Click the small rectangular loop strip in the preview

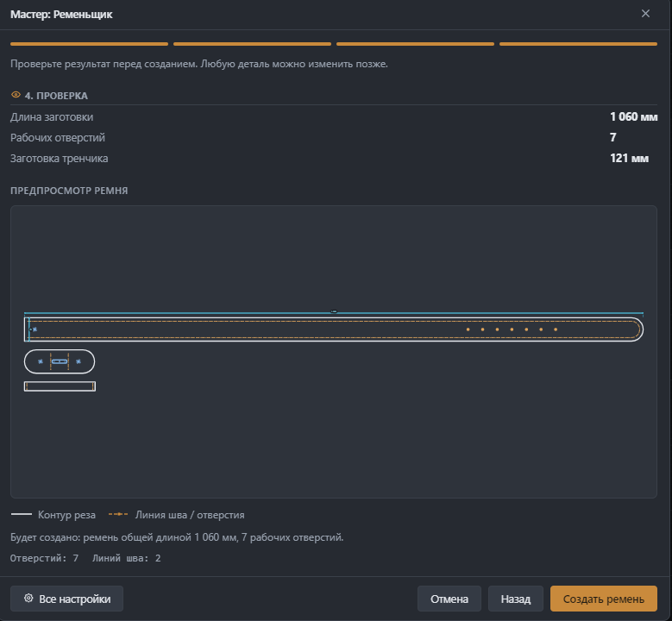coord(60,386)
